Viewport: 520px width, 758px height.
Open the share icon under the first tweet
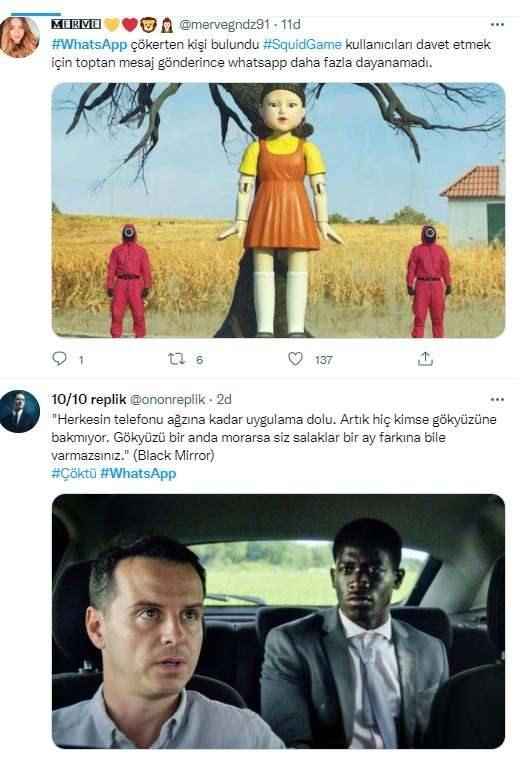(x=425, y=359)
